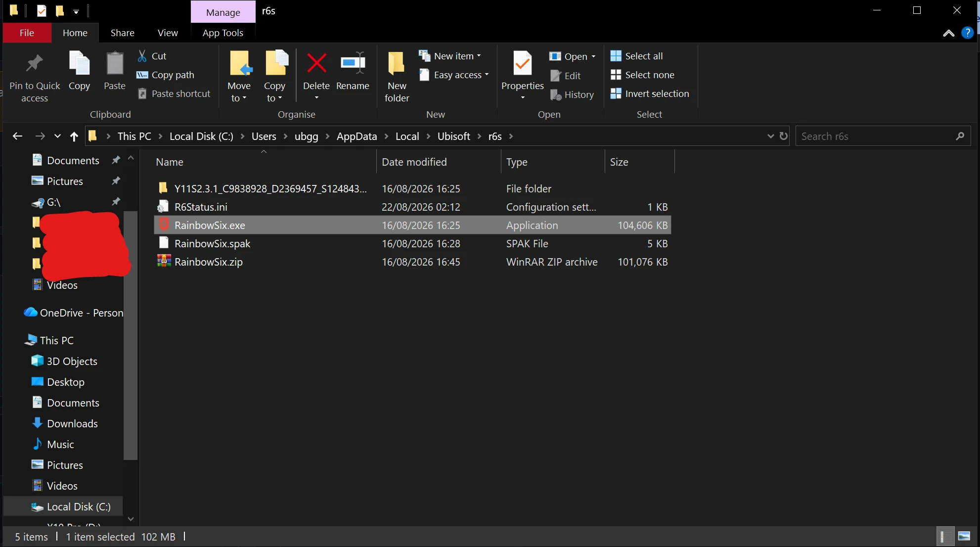Click Select none
This screenshot has width=980, height=547.
point(642,75)
